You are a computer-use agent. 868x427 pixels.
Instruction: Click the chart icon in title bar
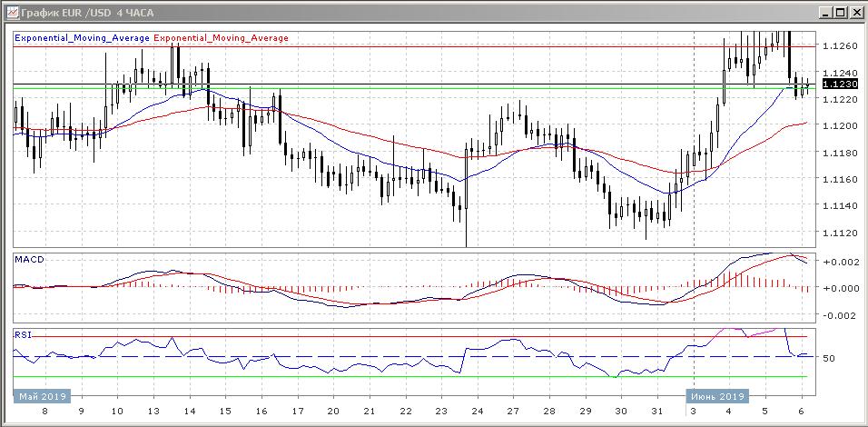10,13
